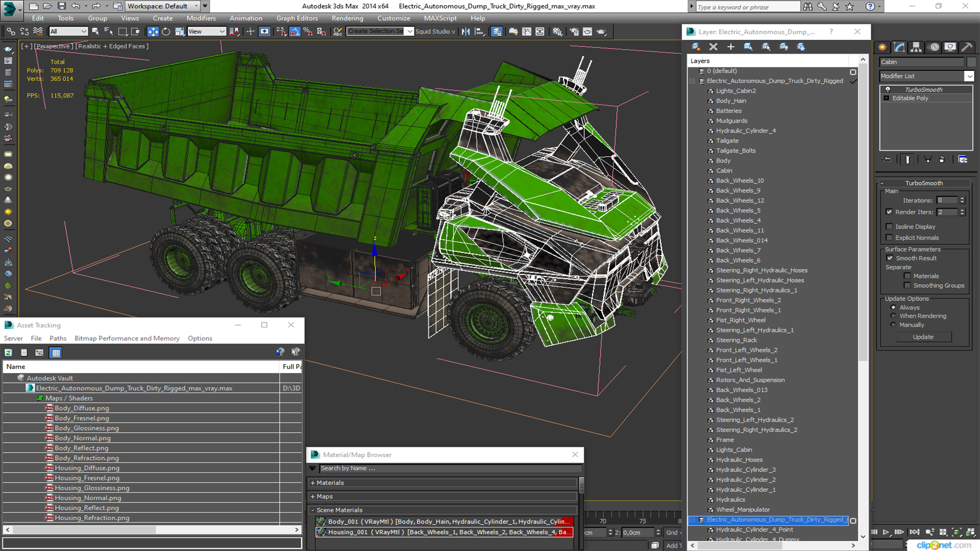The width and height of the screenshot is (980, 551).
Task: Open Asset Tracking Paths menu
Action: [x=58, y=338]
